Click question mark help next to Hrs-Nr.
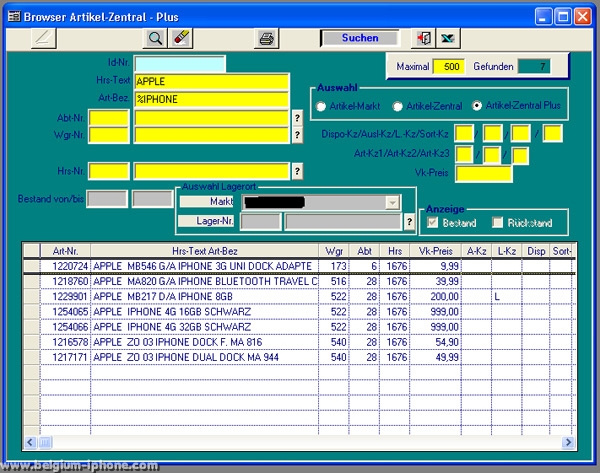The width and height of the screenshot is (600, 473). (297, 171)
